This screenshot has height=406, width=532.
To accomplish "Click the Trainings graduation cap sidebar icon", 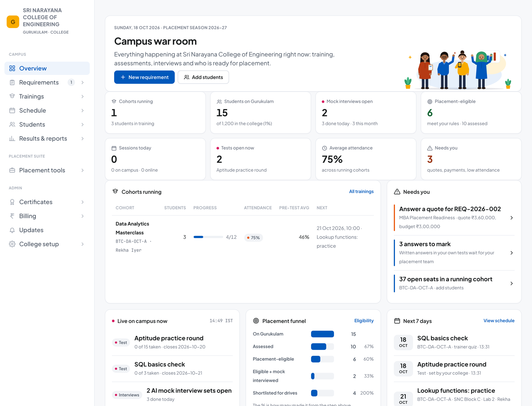I will point(12,96).
